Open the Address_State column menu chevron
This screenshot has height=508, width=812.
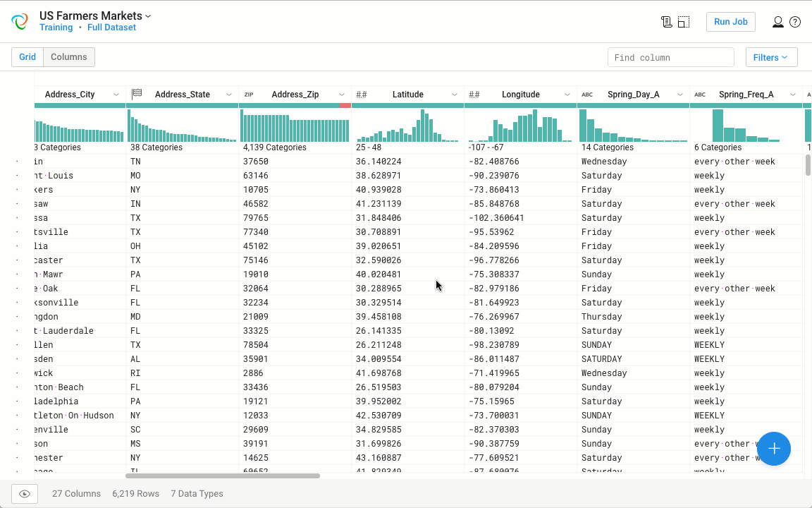tap(229, 95)
